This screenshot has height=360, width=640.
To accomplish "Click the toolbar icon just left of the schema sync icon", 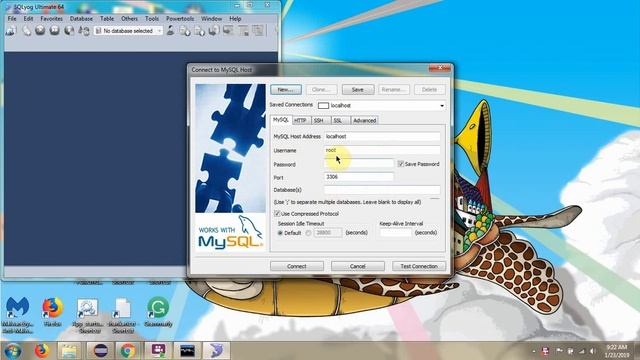I will pyautogui.click(x=213, y=31).
